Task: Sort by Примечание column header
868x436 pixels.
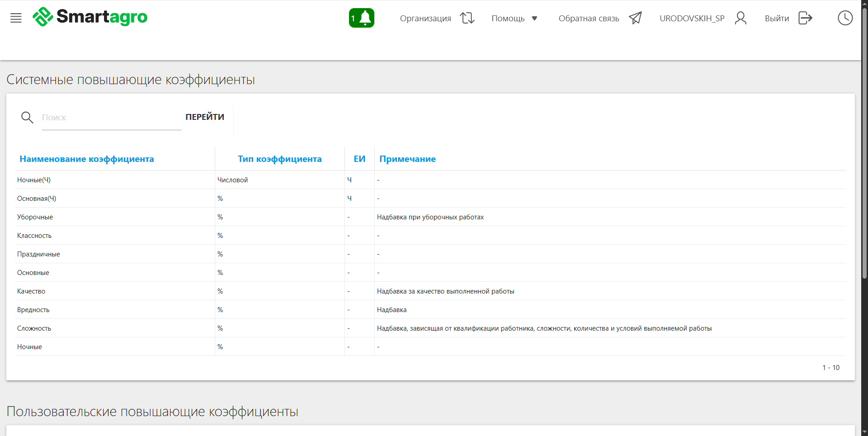Action: [x=407, y=159]
